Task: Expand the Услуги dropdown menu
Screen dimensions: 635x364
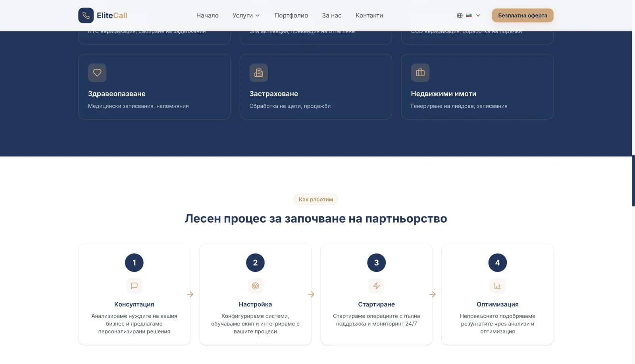Action: click(x=246, y=15)
